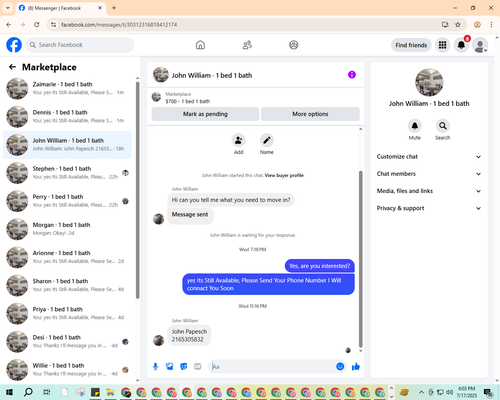500x400 pixels.
Task: Switch to the Messenger Facebook tab
Action: click(61, 8)
